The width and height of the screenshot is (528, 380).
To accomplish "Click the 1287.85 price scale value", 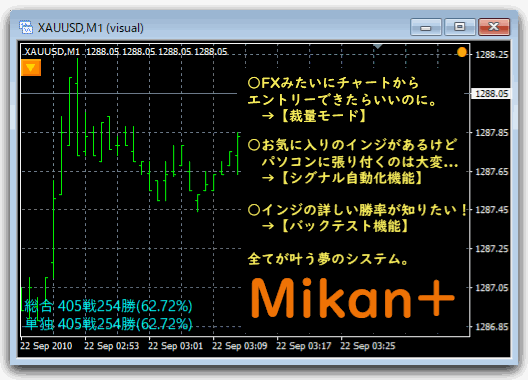I will [492, 133].
